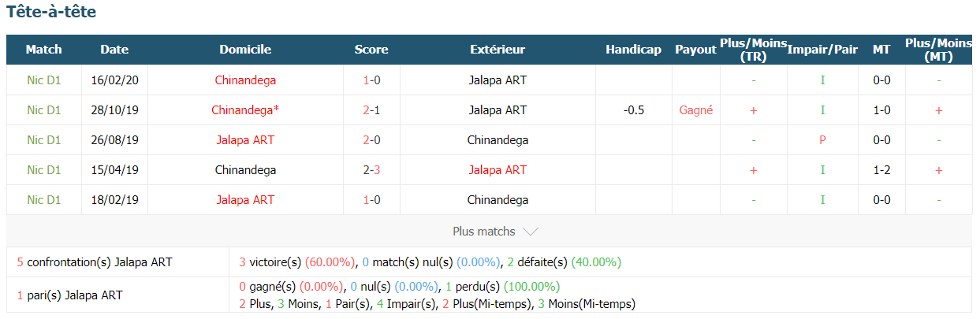This screenshot has height=319, width=980.
Task: Click the red Jalapa ART dated 15/04/19
Action: [497, 170]
